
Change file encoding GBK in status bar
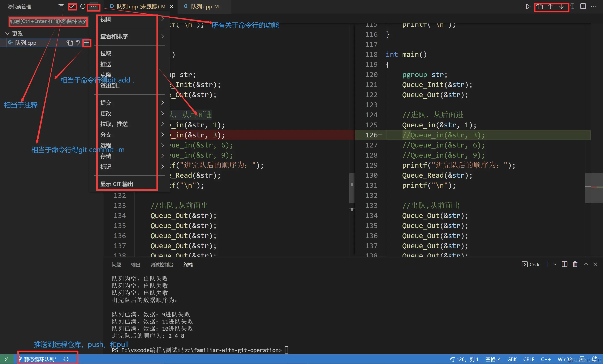point(512,359)
